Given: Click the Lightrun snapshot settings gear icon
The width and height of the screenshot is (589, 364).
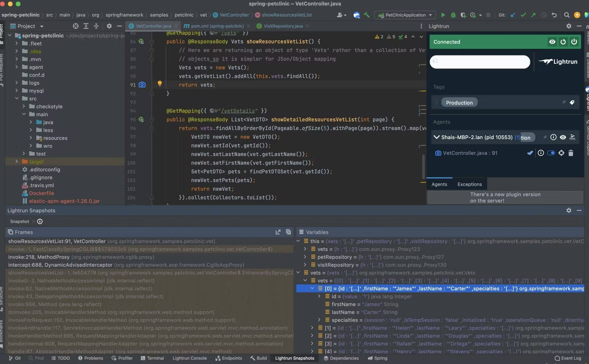Looking at the screenshot, I should click(x=569, y=210).
